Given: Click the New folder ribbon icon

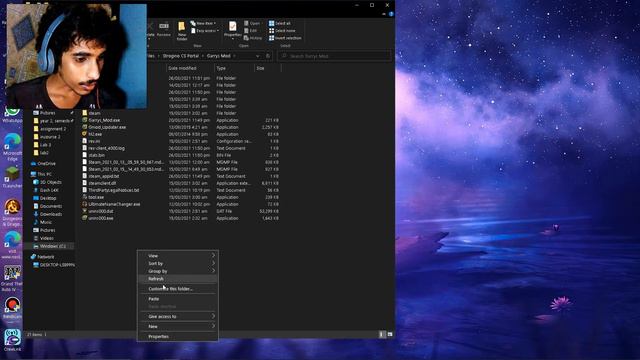Looking at the screenshot, I should [182, 31].
